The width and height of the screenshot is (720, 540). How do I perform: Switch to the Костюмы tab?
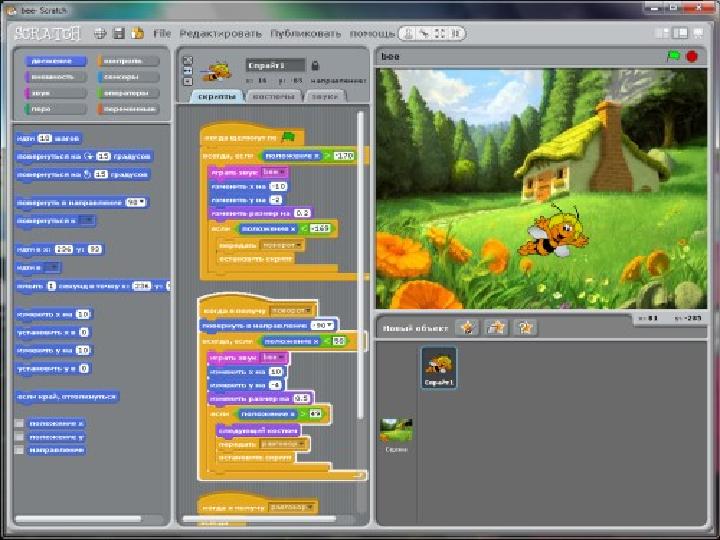tap(274, 96)
